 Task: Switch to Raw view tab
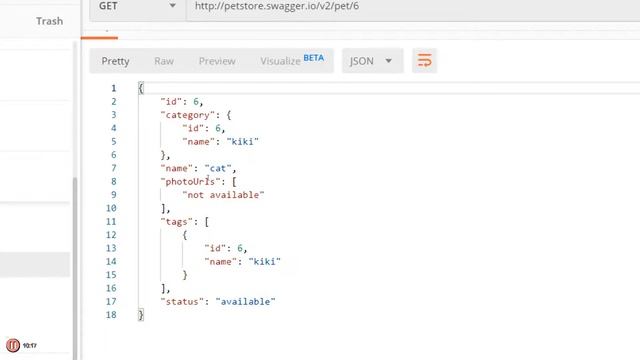pos(164,61)
